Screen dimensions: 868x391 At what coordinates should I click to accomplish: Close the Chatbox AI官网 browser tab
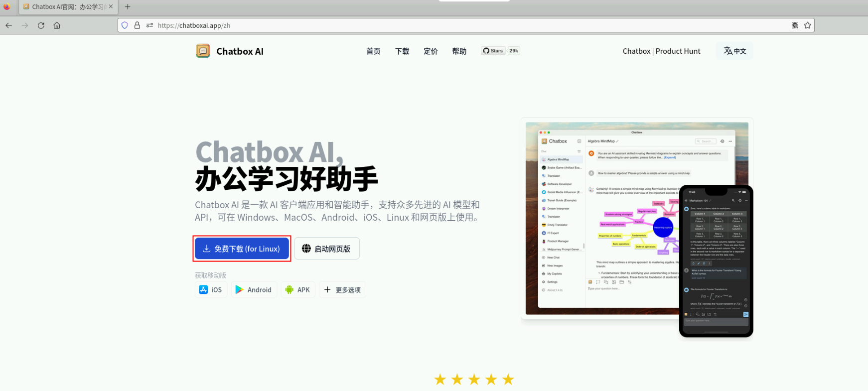(111, 6)
